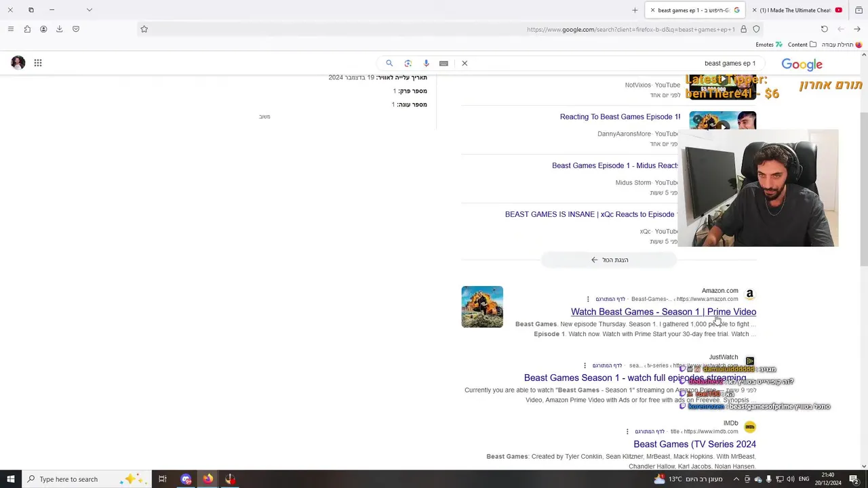Click the Beast Games thumbnail beside Amazon result

click(482, 307)
